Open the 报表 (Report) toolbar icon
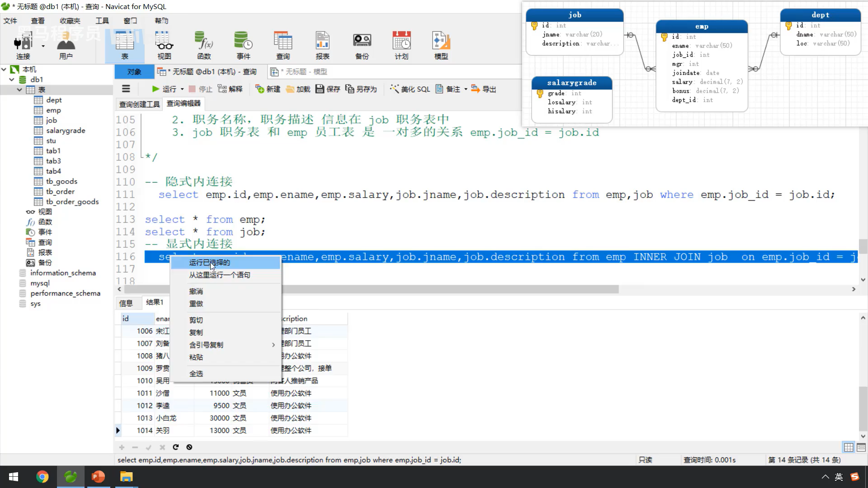 click(x=322, y=45)
